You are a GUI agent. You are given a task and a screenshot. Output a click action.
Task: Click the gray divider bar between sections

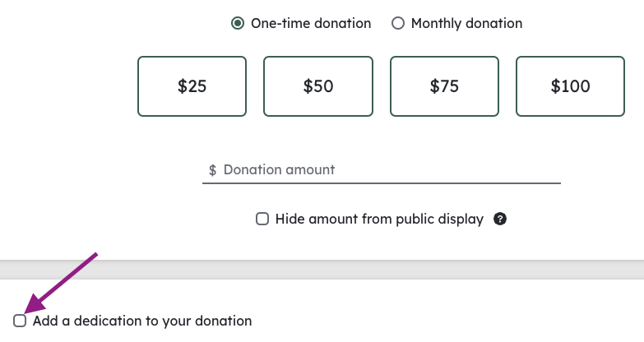click(322, 270)
